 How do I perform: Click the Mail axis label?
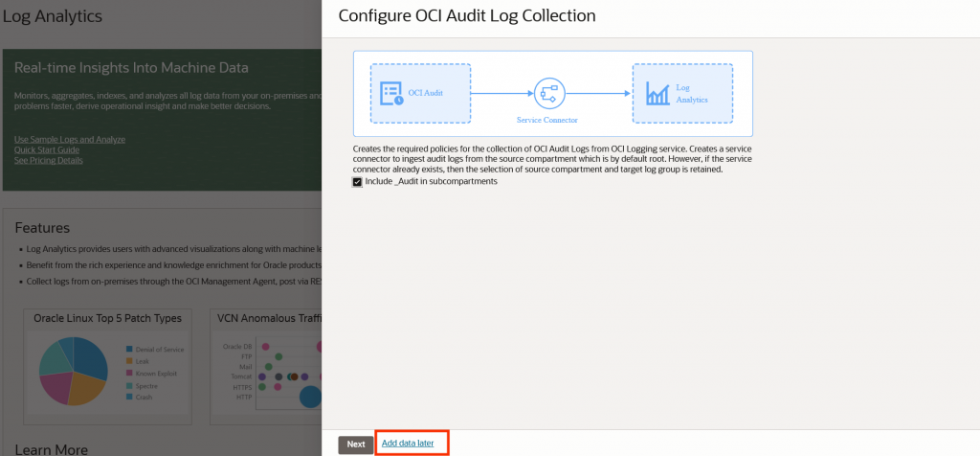click(246, 367)
